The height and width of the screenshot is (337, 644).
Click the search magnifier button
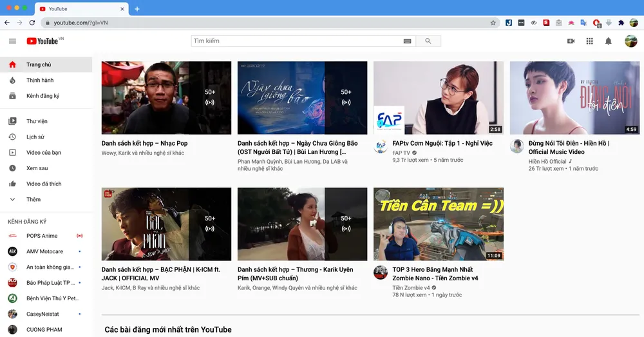click(x=428, y=41)
